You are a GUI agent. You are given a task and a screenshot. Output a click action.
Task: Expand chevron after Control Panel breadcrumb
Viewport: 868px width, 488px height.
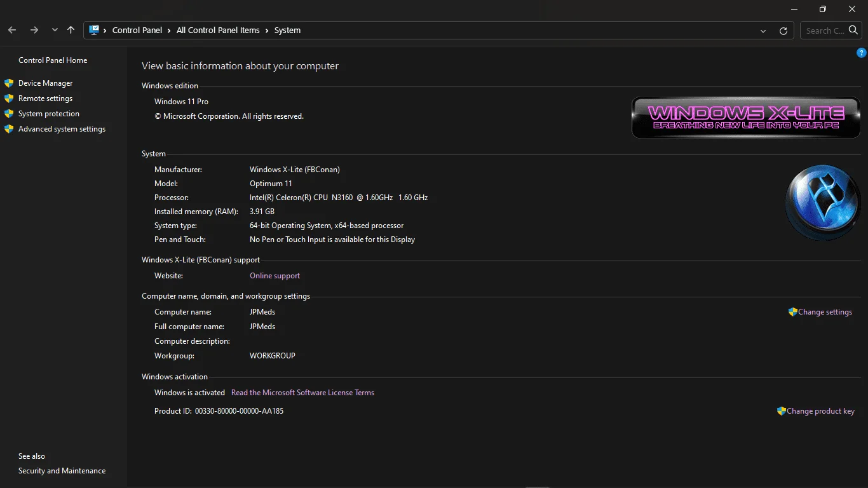[169, 30]
